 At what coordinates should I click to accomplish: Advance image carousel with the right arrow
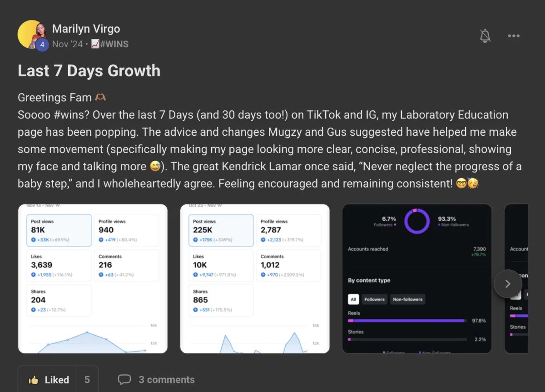[508, 284]
